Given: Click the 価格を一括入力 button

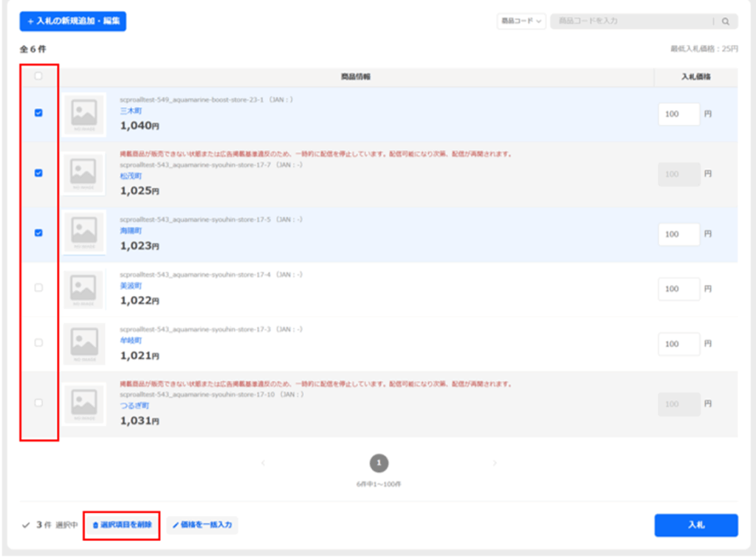Looking at the screenshot, I should pyautogui.click(x=202, y=525).
